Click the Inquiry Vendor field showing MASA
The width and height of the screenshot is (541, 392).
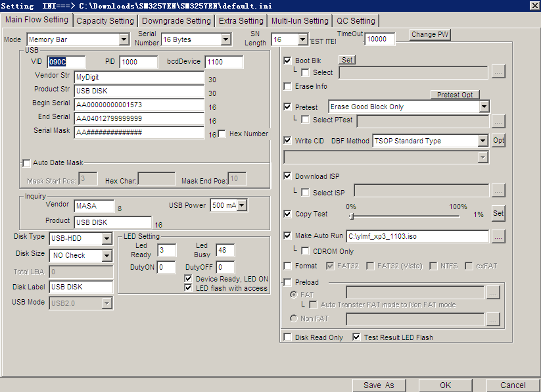tap(94, 206)
